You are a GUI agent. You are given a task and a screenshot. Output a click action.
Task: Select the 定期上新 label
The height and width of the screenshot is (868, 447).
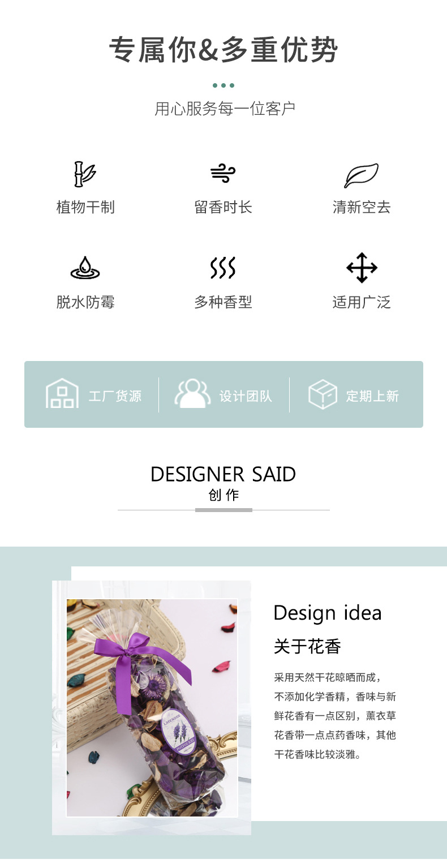pos(372,396)
